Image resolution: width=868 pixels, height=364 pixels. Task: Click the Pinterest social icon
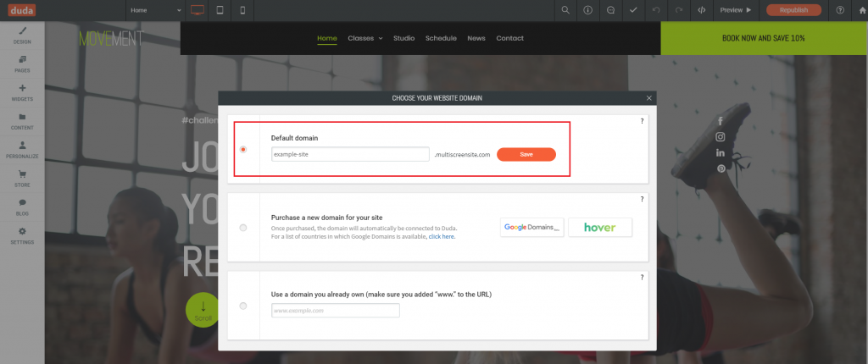(721, 168)
